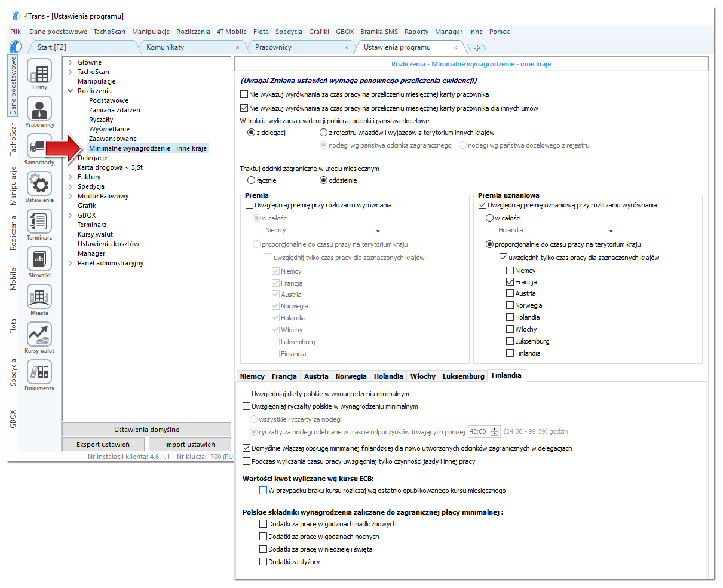Expand the Spedycja tree node
This screenshot has width=723, height=588.
tap(71, 186)
